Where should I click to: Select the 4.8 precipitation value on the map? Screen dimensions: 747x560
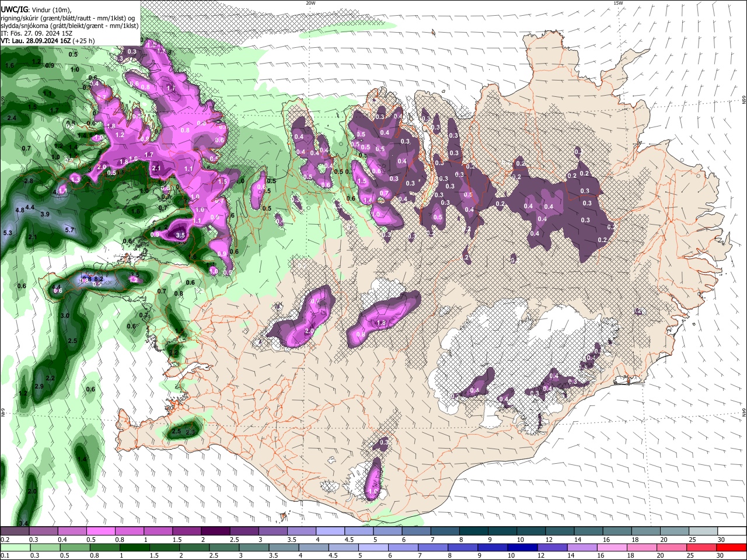19,210
